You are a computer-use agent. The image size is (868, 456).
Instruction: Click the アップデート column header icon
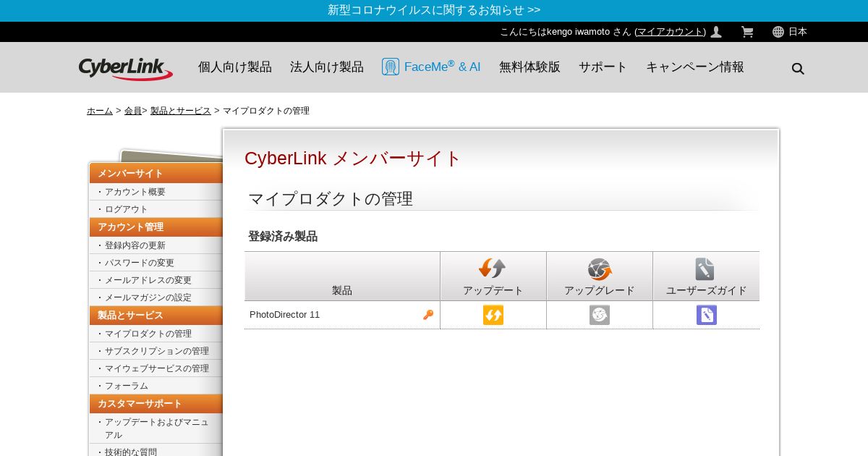pos(493,269)
